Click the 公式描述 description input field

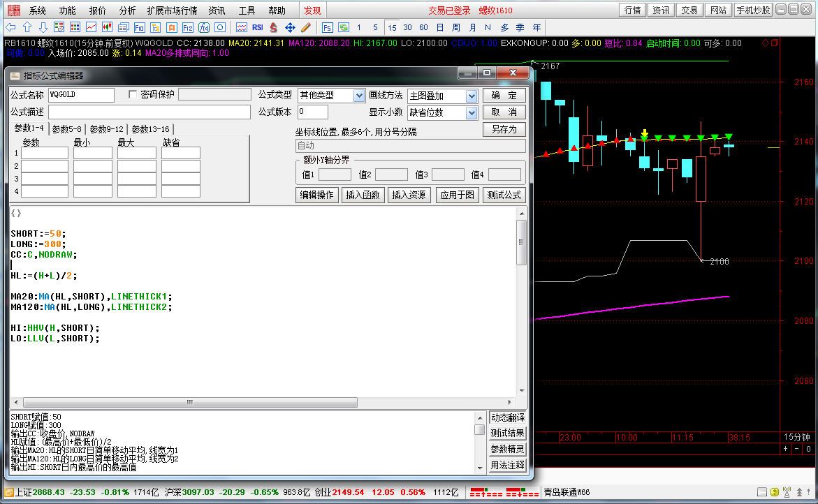tap(149, 112)
